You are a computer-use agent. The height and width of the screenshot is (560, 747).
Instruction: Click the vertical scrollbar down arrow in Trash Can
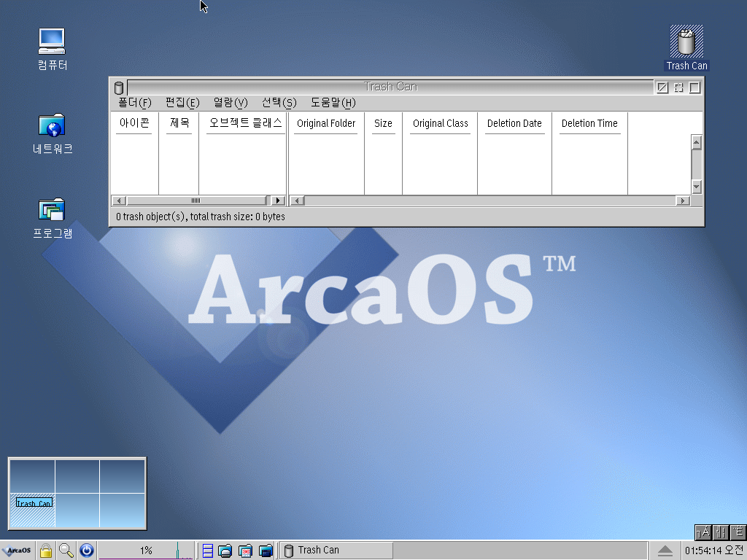(696, 187)
